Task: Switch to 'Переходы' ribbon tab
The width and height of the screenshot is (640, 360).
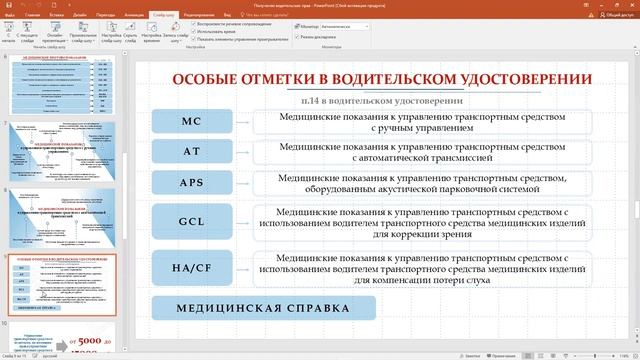Action: pos(105,15)
